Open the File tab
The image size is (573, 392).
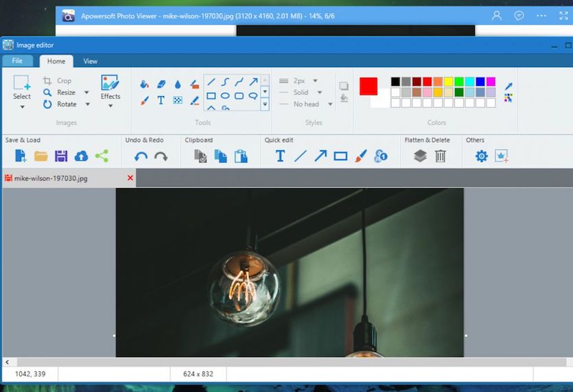[x=17, y=61]
